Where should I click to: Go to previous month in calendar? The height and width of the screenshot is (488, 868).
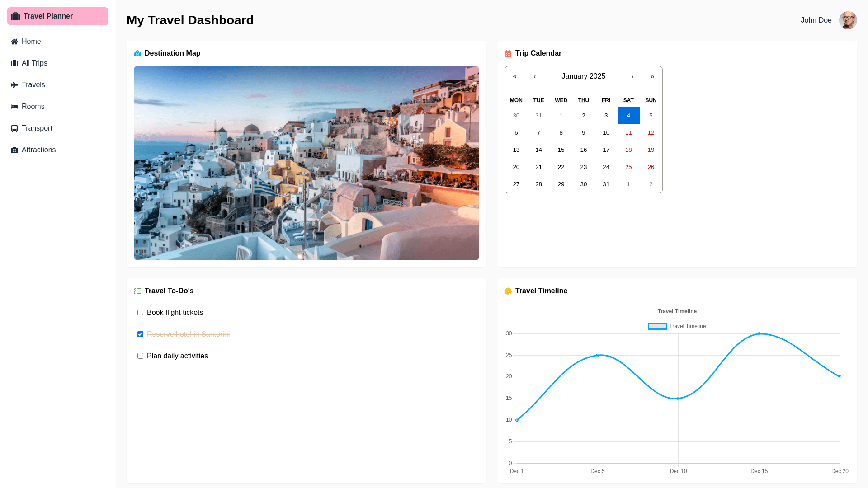[535, 76]
